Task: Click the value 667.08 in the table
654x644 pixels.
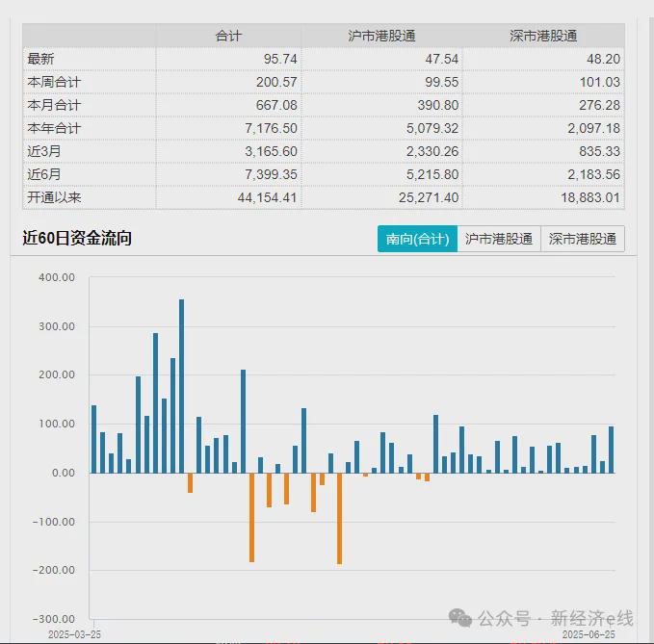Action: tap(276, 106)
